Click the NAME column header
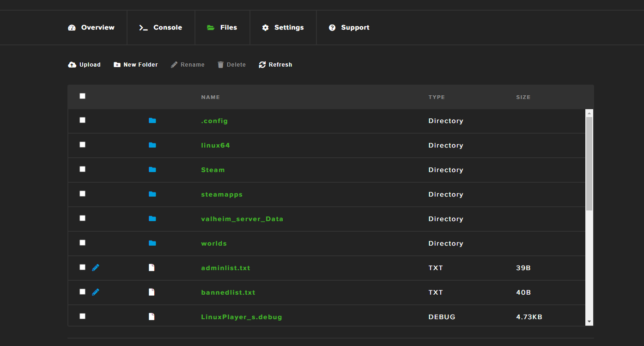This screenshot has width=644, height=346. (210, 97)
